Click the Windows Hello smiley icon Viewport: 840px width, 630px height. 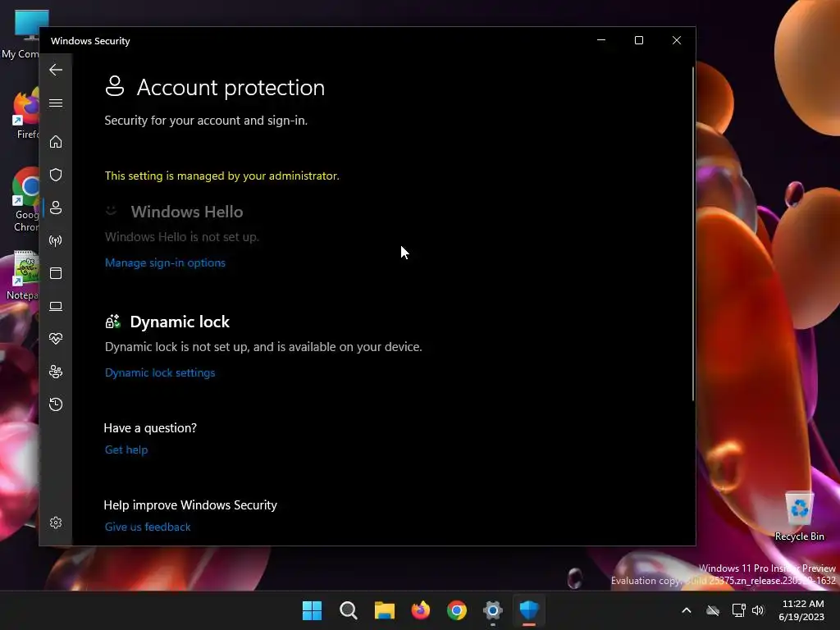pyautogui.click(x=111, y=211)
